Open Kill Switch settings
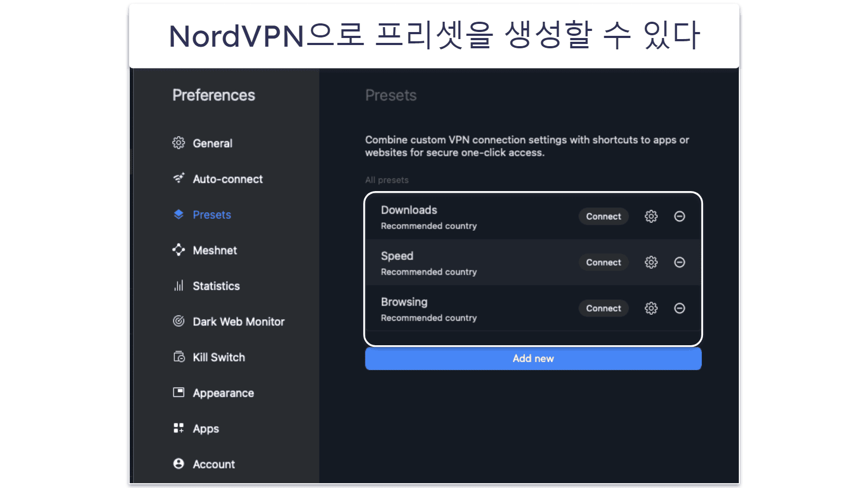The height and width of the screenshot is (488, 868). 219,357
